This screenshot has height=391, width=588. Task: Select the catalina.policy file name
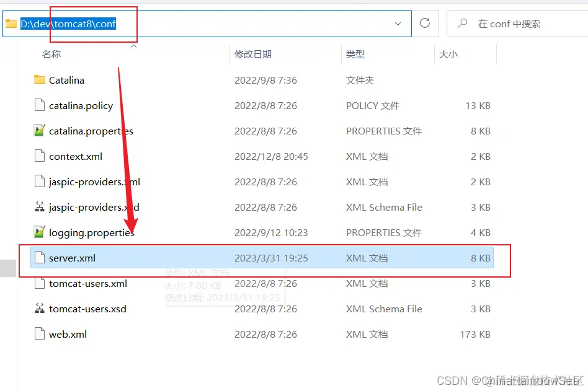click(x=81, y=106)
